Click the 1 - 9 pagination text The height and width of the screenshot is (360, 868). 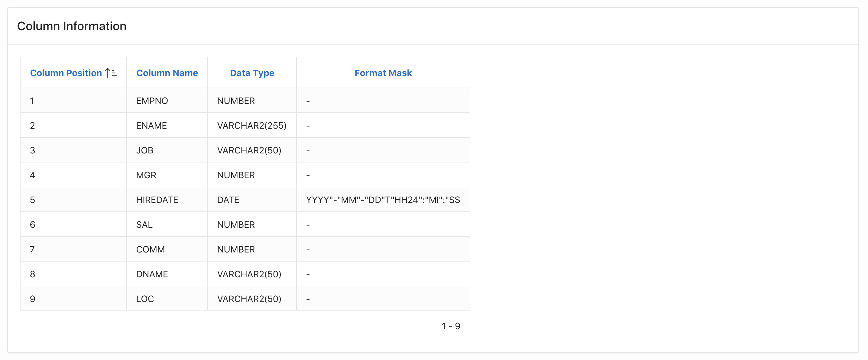click(451, 326)
